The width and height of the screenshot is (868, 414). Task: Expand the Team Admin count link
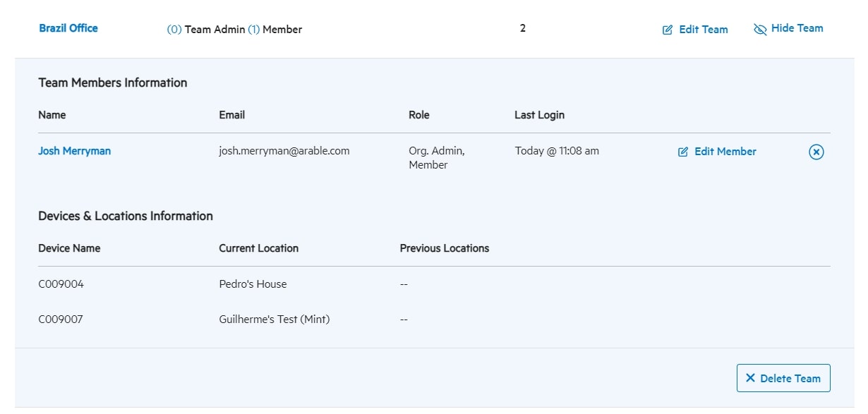tap(175, 30)
